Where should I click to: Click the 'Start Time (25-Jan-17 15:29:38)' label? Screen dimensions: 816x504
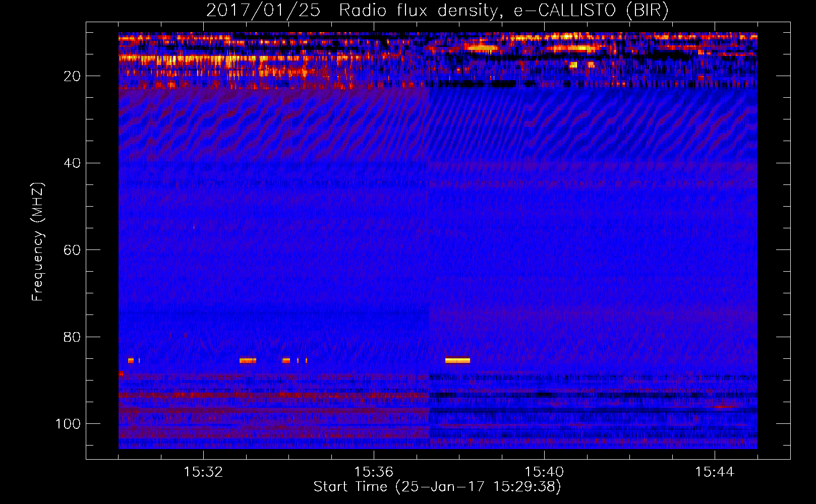coord(437,487)
